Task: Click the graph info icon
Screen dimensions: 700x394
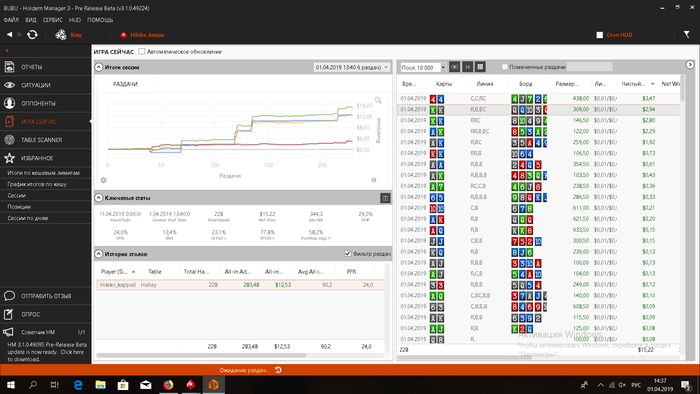Action: coord(374,180)
